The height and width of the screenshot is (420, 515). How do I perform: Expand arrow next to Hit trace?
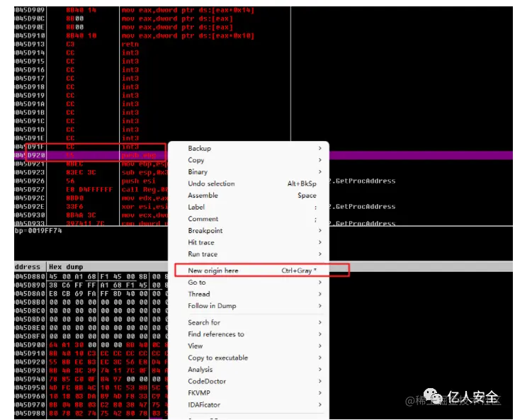coord(320,243)
